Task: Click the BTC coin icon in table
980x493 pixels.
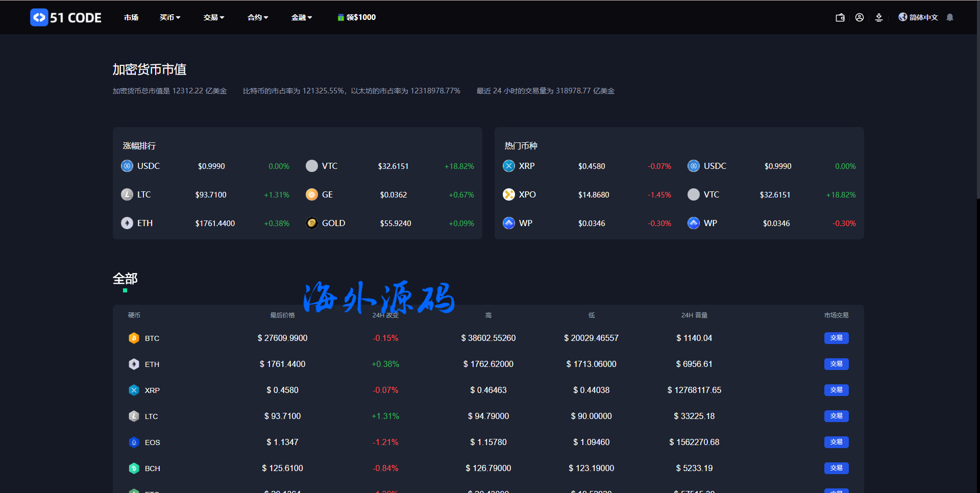Action: [134, 338]
